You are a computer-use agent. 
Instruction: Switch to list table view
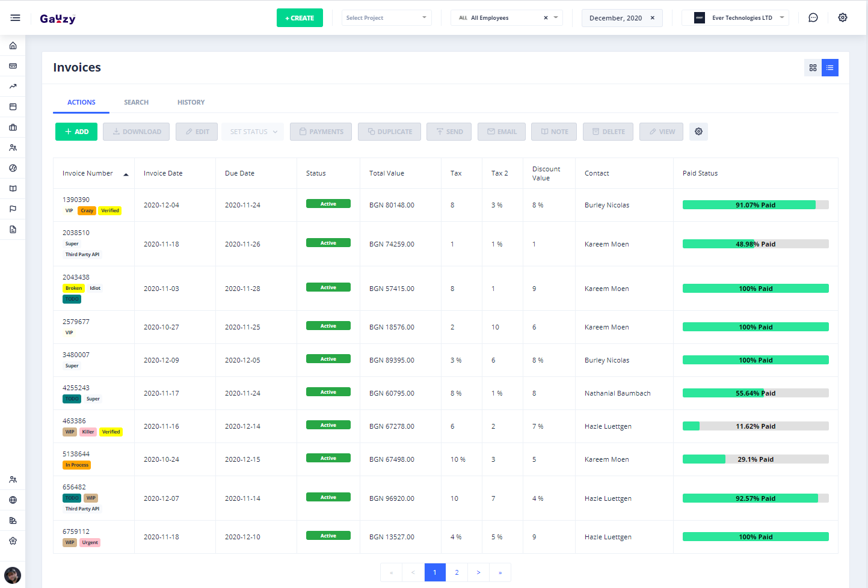830,68
